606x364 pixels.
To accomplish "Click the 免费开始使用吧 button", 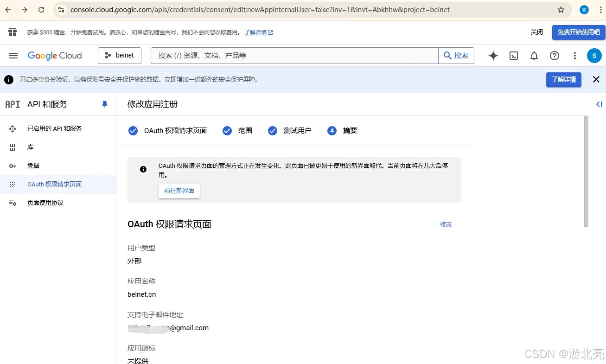I will (579, 32).
